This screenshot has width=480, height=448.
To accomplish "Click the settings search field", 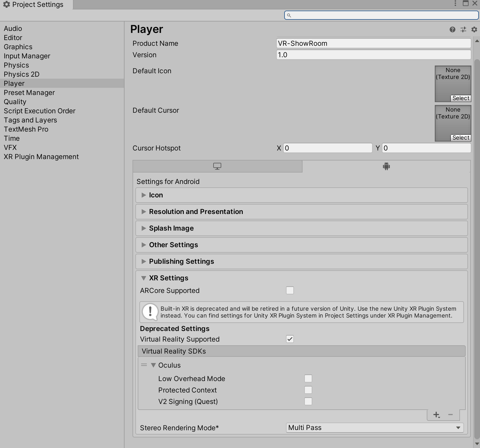I will coord(381,15).
